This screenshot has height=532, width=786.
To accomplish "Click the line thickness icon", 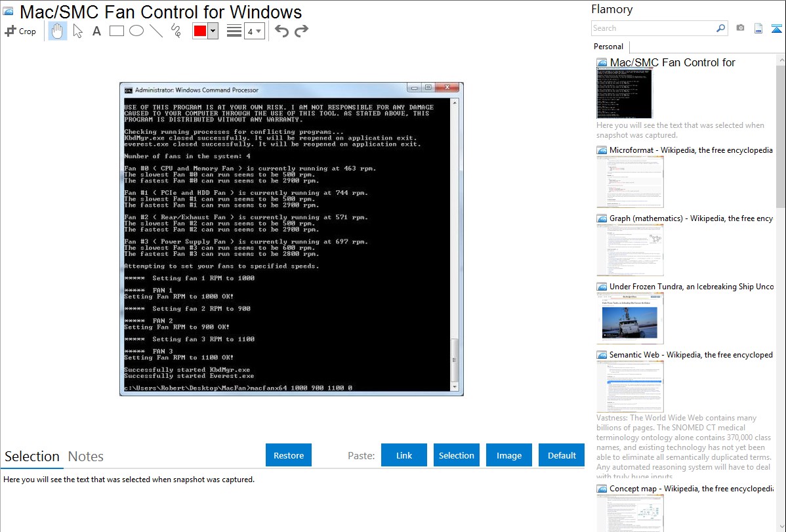I will point(234,31).
